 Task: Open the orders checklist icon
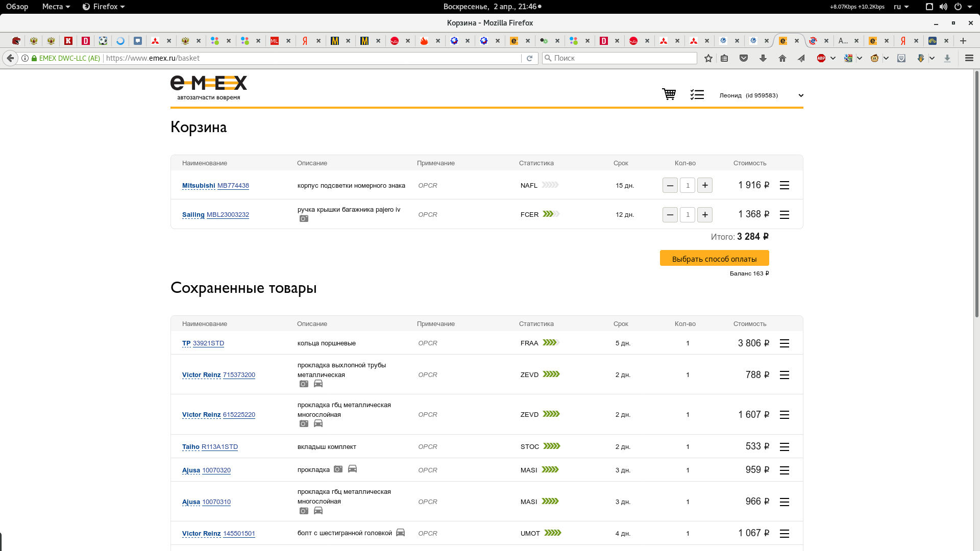[x=697, y=94]
